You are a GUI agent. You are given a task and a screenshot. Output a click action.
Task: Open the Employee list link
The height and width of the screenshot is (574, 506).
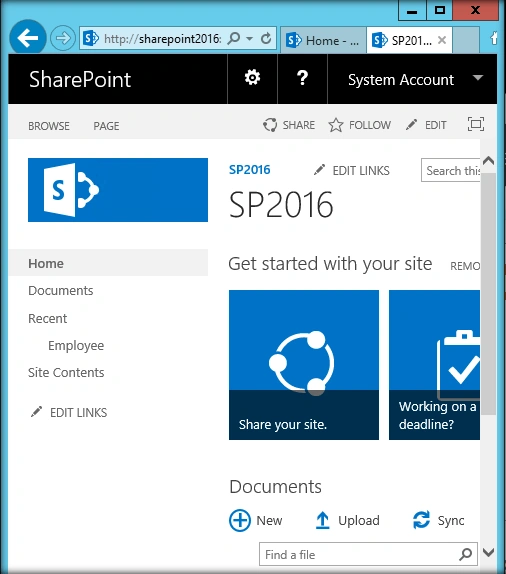(x=76, y=346)
